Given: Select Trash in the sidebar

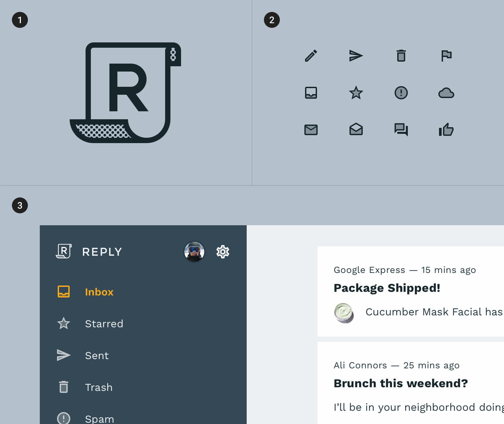Looking at the screenshot, I should coord(98,387).
